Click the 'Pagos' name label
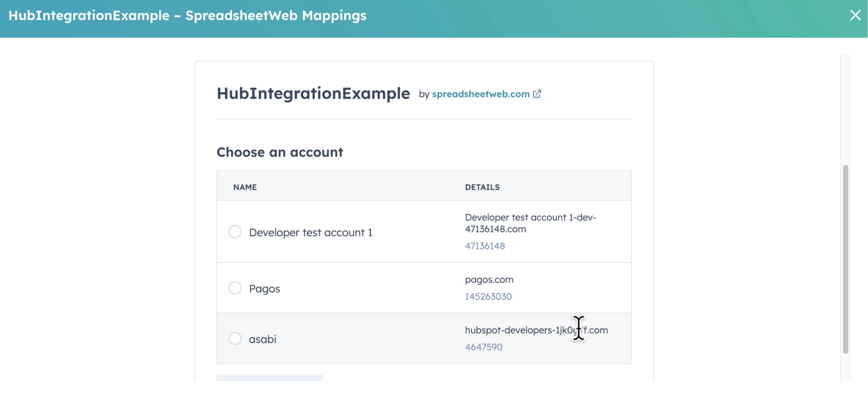This screenshot has height=402, width=868. [x=265, y=289]
